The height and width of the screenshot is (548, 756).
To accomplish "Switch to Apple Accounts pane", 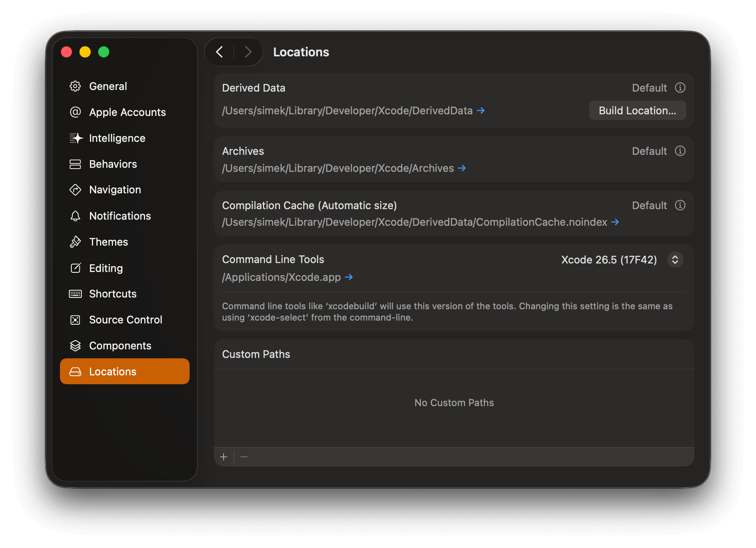I will tap(125, 112).
